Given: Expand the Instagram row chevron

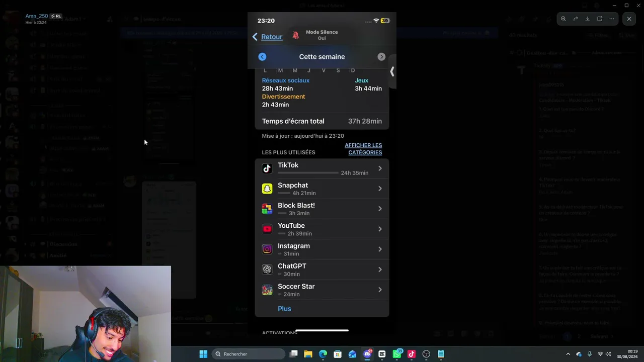Looking at the screenshot, I should point(380,249).
